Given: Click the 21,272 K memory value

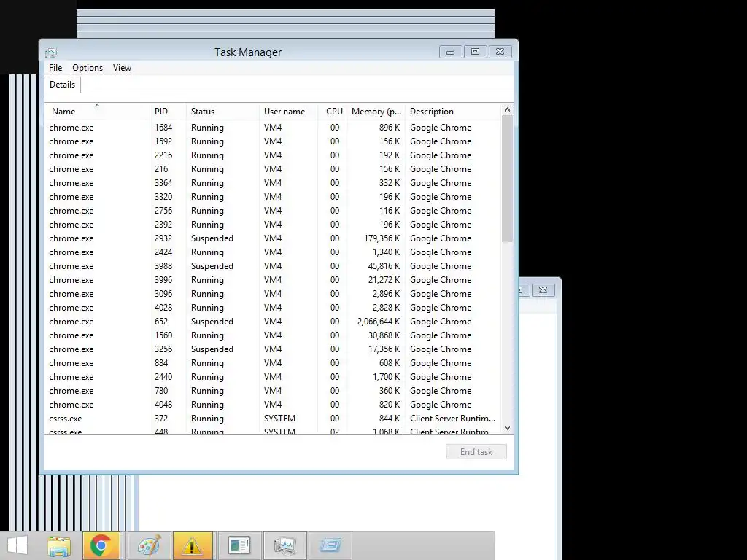Looking at the screenshot, I should 384,279.
